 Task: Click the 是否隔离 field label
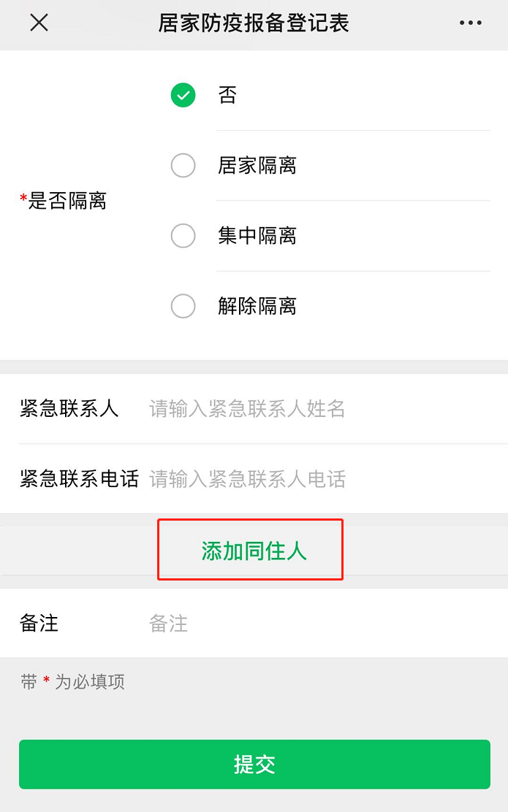64,201
